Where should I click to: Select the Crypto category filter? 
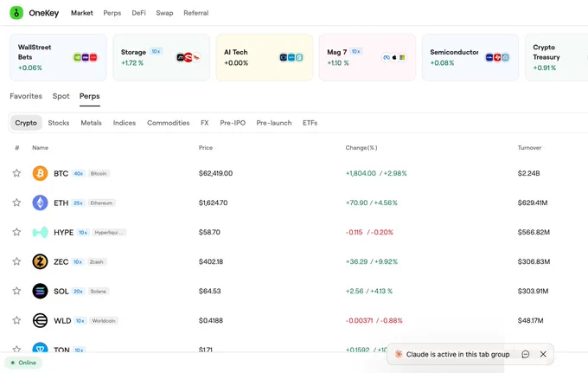pyautogui.click(x=26, y=123)
